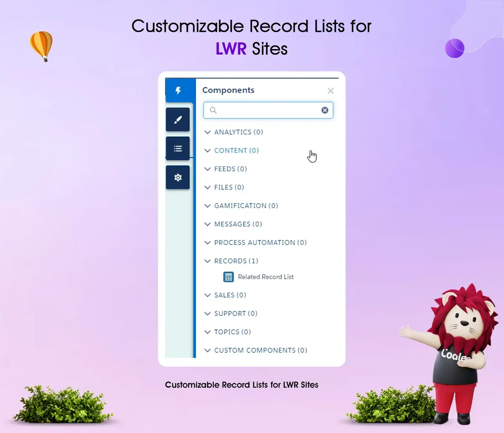Collapse the Custom Components section
The image size is (504, 433).
coord(207,350)
